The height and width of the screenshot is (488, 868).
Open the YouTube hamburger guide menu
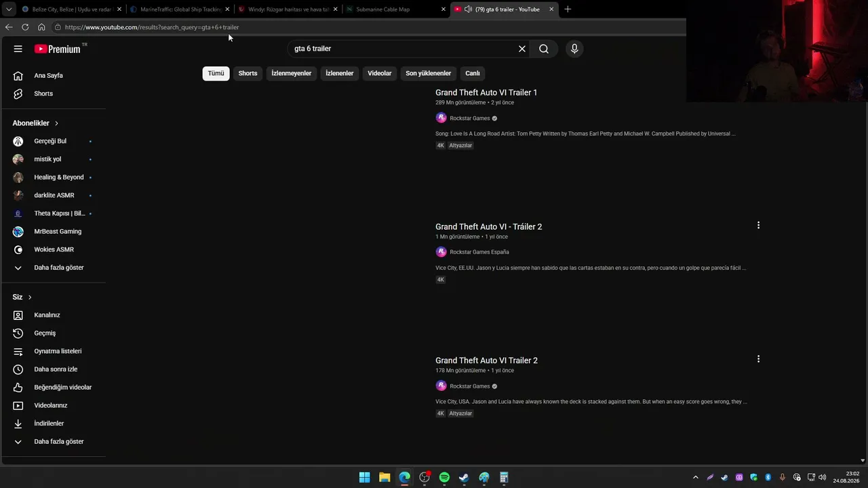pos(18,49)
